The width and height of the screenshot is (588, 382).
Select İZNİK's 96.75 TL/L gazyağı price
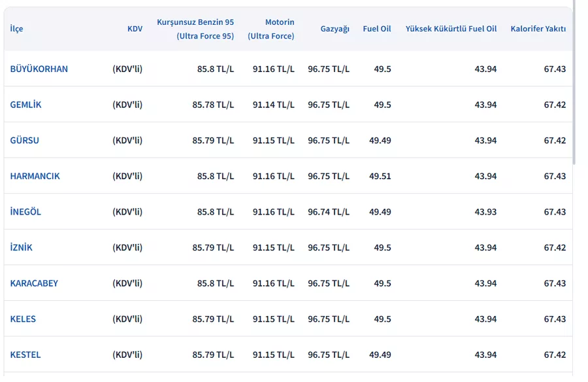coord(329,247)
